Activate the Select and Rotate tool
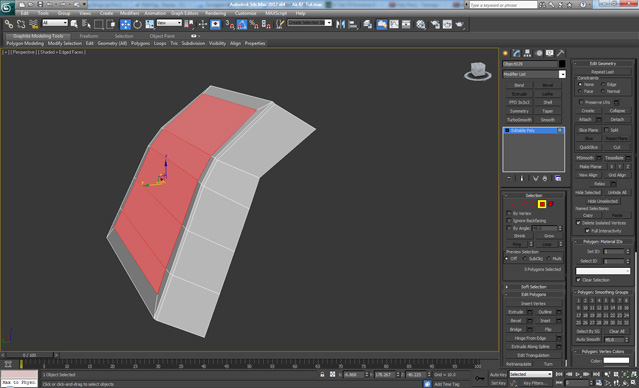The width and height of the screenshot is (639, 388). pyautogui.click(x=137, y=24)
